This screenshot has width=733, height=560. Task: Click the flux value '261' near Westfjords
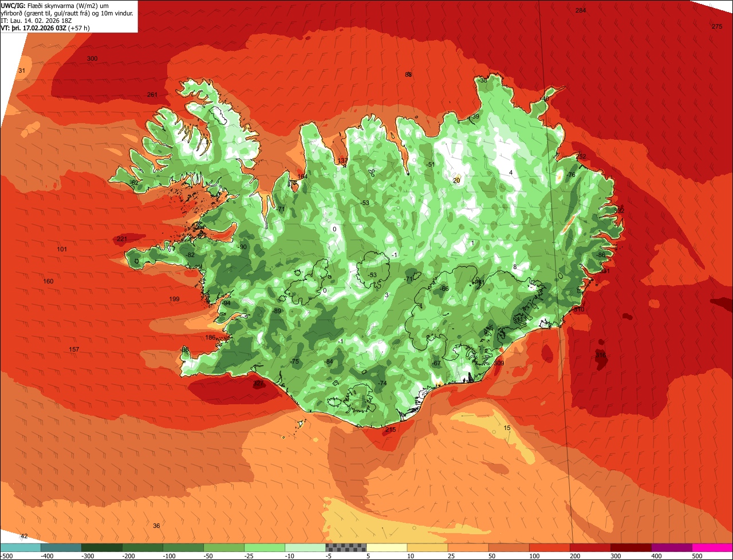(x=152, y=94)
